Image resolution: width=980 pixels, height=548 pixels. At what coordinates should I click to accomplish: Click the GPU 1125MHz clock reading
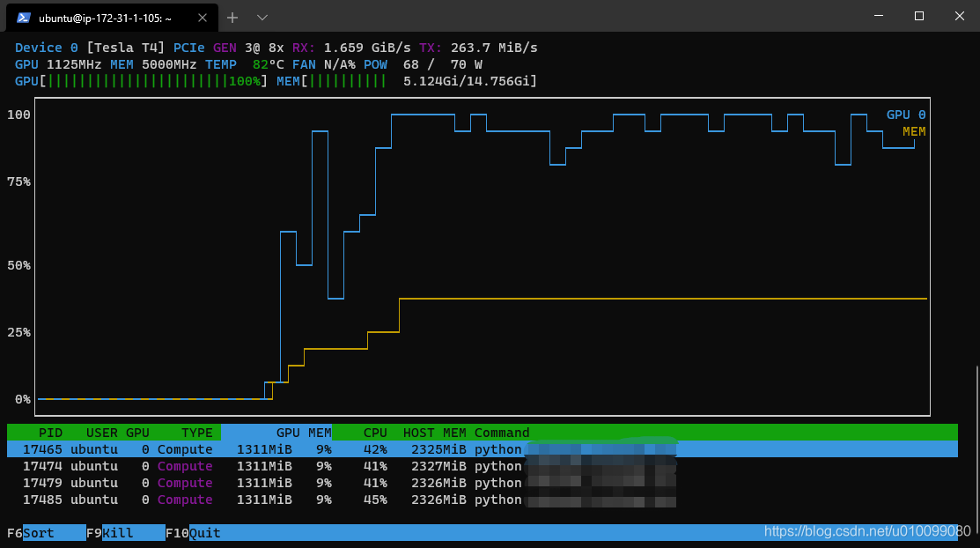(58, 64)
